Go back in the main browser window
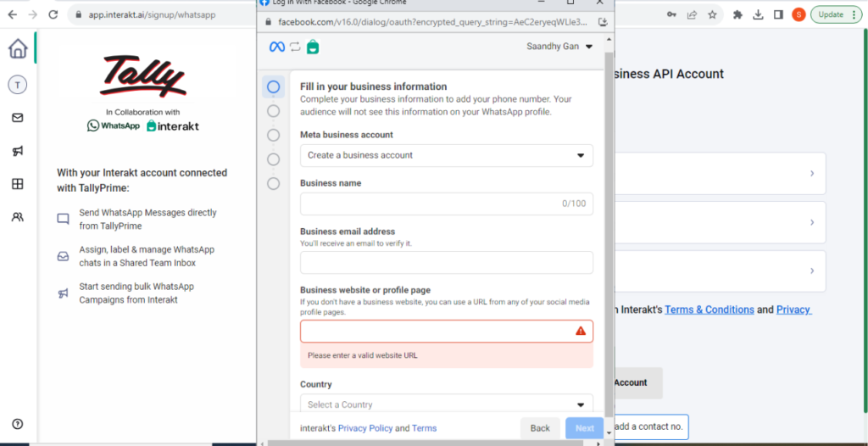 pos(12,15)
